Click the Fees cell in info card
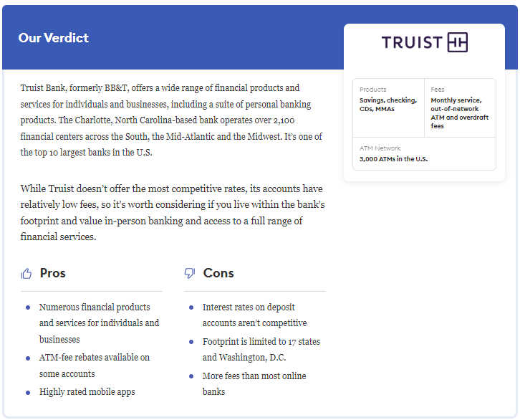The image size is (520, 420). pyautogui.click(x=461, y=108)
